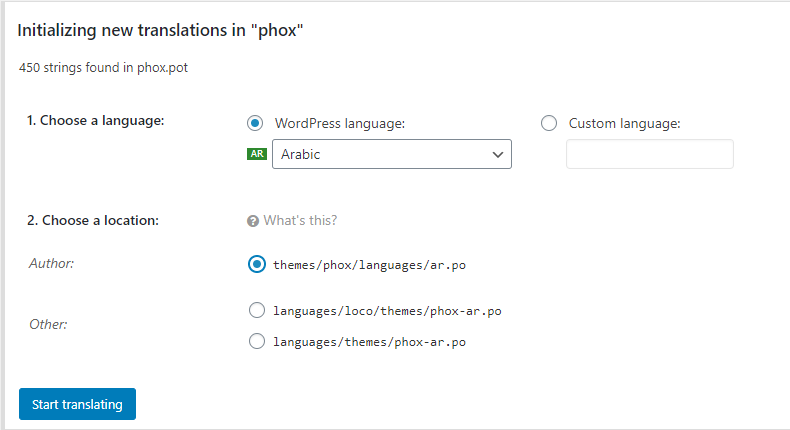Choose the themes/phox/languages/ar.po location radio

coord(257,264)
